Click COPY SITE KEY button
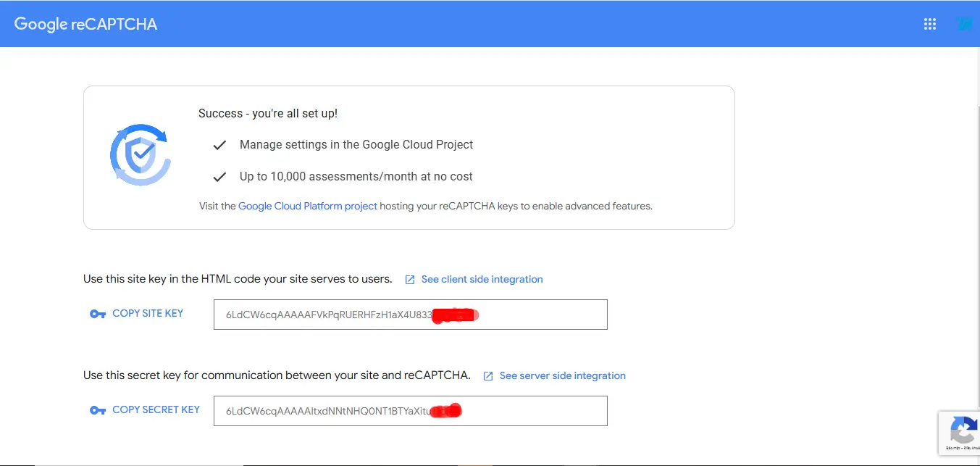This screenshot has height=466, width=980. 148,313
